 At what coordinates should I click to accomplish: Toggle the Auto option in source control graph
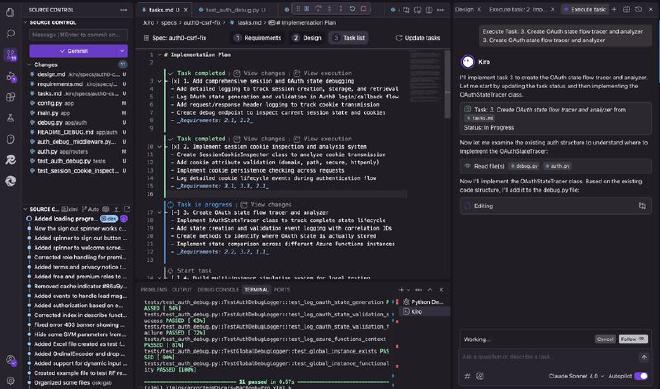[90, 209]
